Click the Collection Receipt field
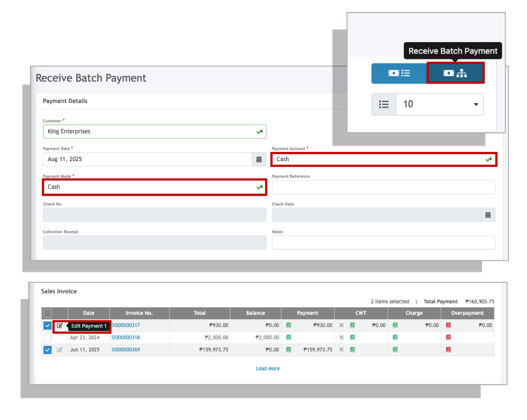The width and height of the screenshot is (527, 420). (x=154, y=242)
